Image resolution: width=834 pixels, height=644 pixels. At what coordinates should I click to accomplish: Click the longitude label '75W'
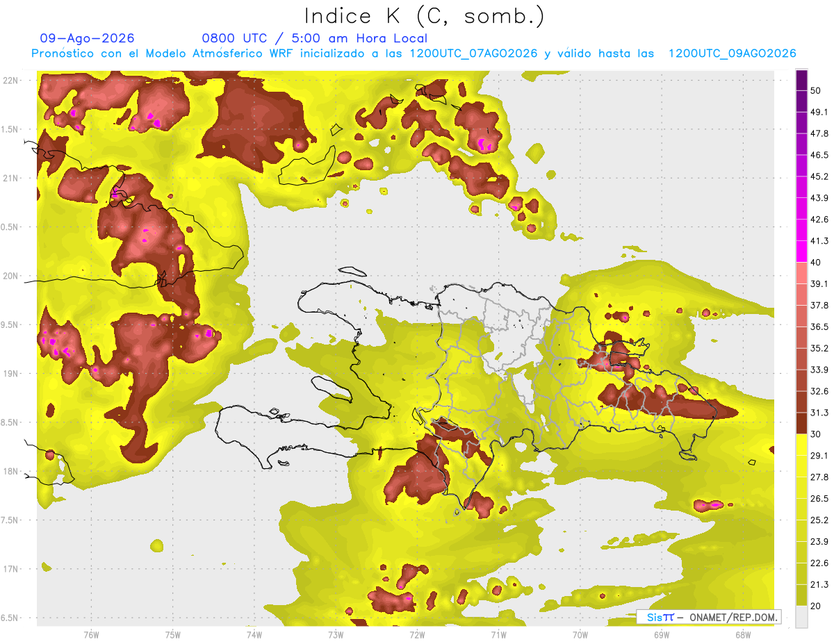click(173, 634)
